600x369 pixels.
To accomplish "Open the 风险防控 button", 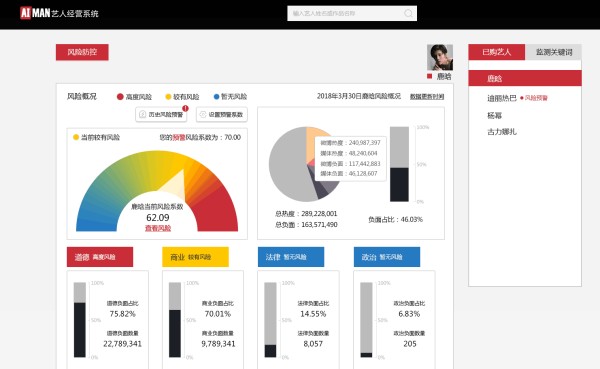I will point(82,52).
